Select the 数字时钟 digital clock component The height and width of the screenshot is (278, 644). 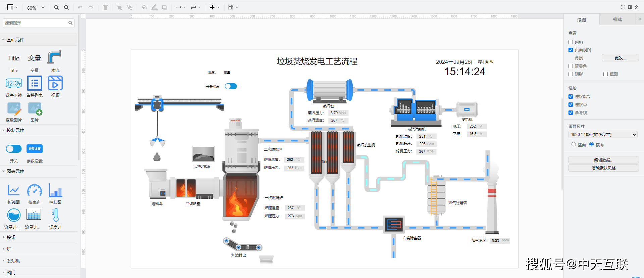point(14,84)
